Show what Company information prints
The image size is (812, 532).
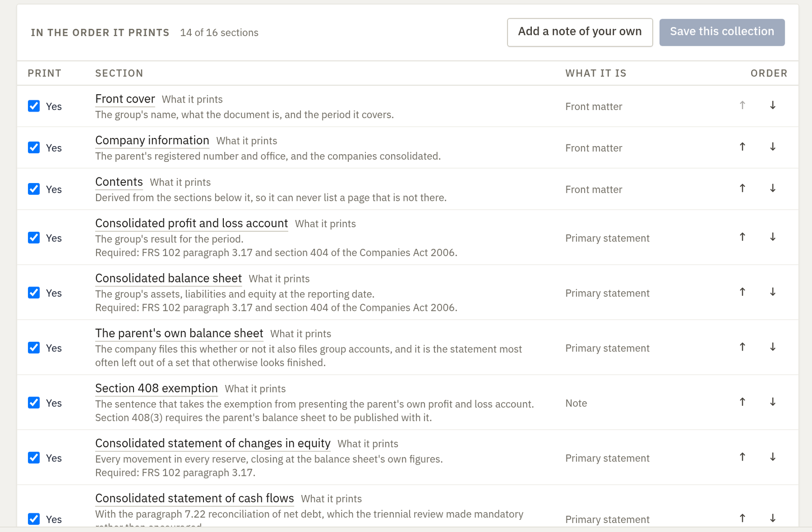pos(247,141)
